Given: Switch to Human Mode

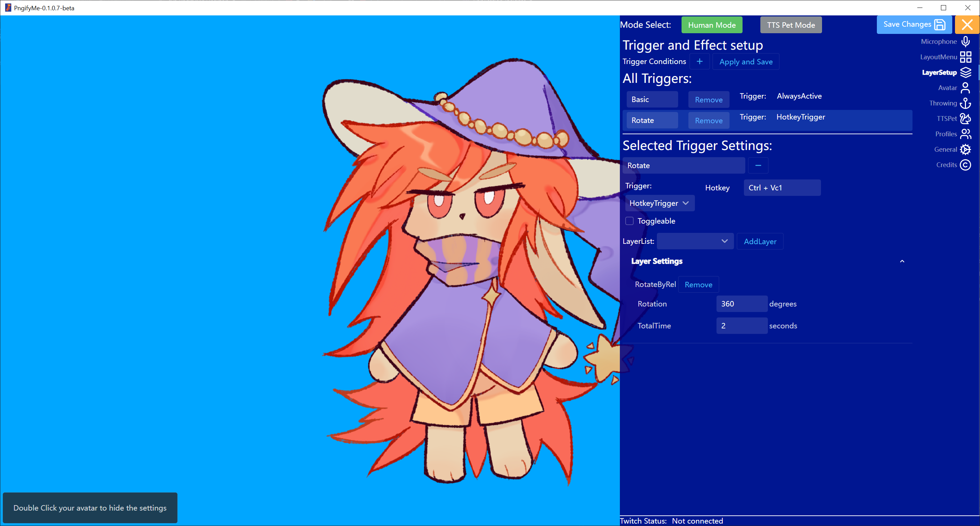Looking at the screenshot, I should click(x=711, y=25).
